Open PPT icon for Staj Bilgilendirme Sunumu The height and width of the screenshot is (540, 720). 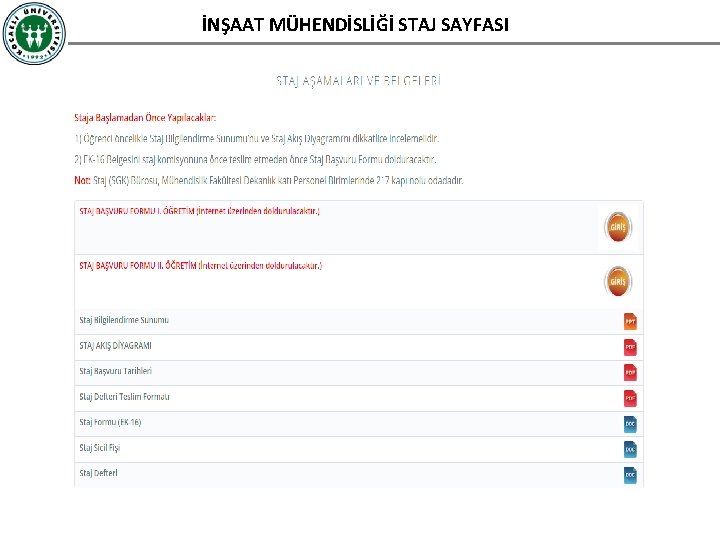(x=630, y=321)
